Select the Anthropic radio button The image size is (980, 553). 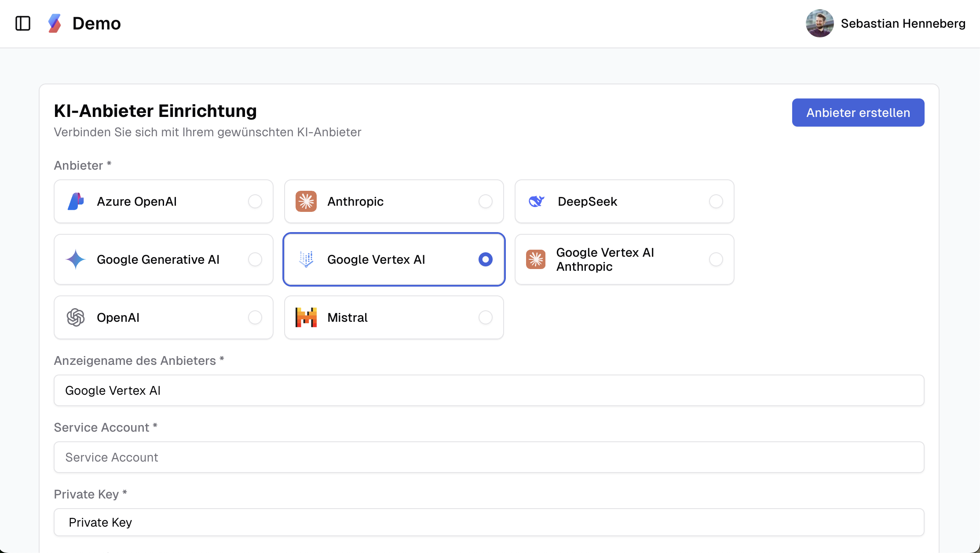pos(486,201)
